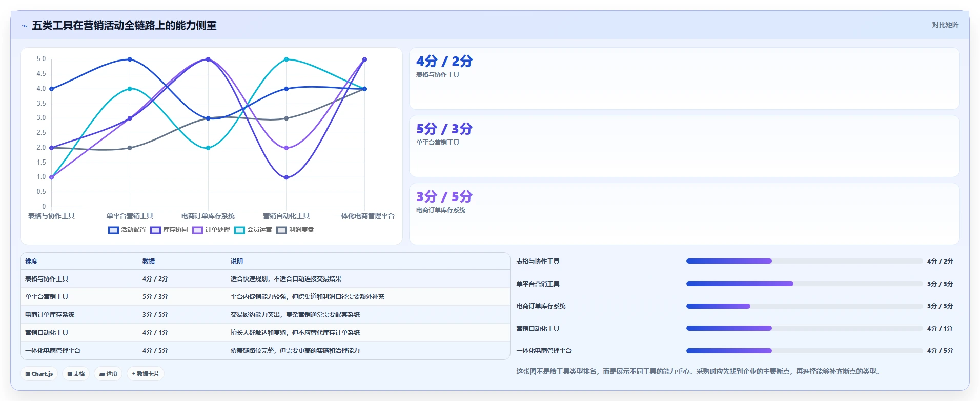Click the 进度 tag chip
The width and height of the screenshot is (980, 401).
(109, 374)
